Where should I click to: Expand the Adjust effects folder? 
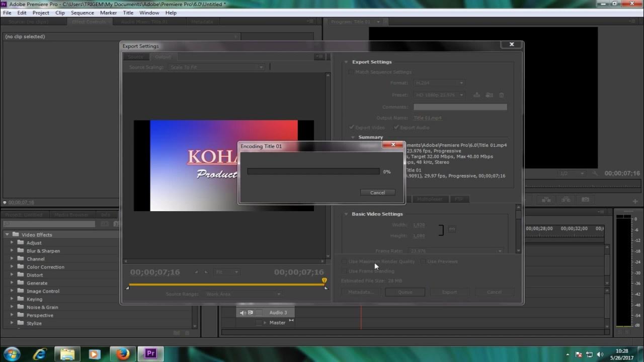coord(12,243)
